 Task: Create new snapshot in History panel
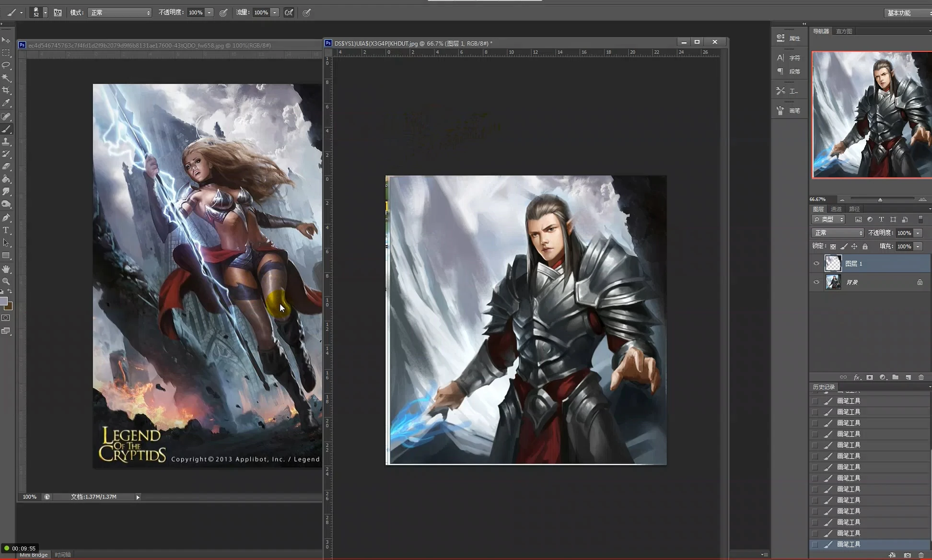pyautogui.click(x=907, y=555)
